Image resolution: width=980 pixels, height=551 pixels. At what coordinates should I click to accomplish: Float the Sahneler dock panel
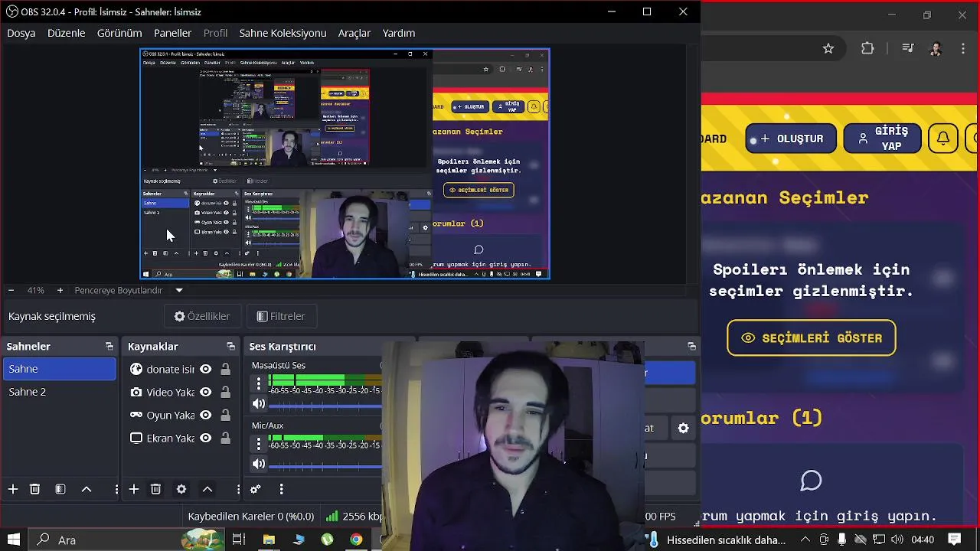[x=109, y=347]
